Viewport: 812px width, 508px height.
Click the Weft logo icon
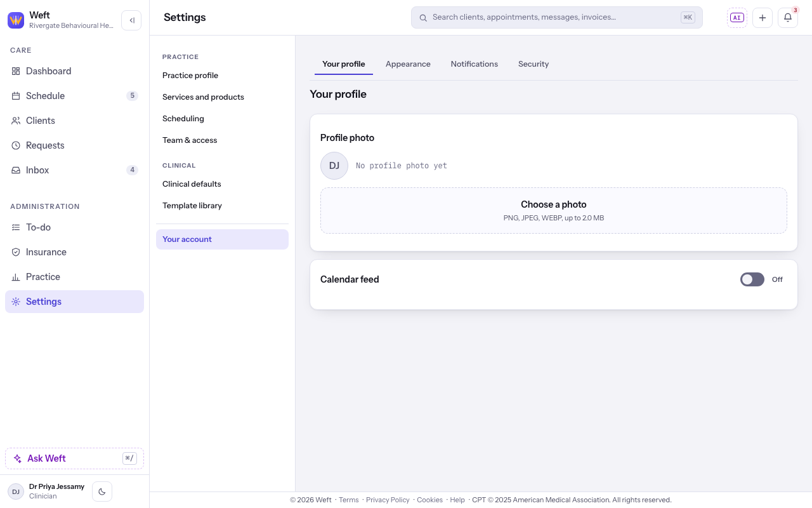tap(16, 20)
